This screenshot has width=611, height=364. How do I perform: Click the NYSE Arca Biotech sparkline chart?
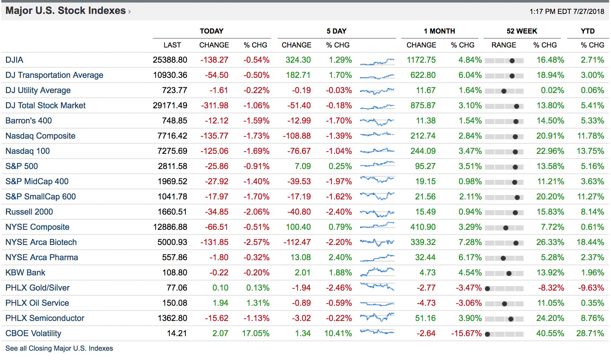377,242
